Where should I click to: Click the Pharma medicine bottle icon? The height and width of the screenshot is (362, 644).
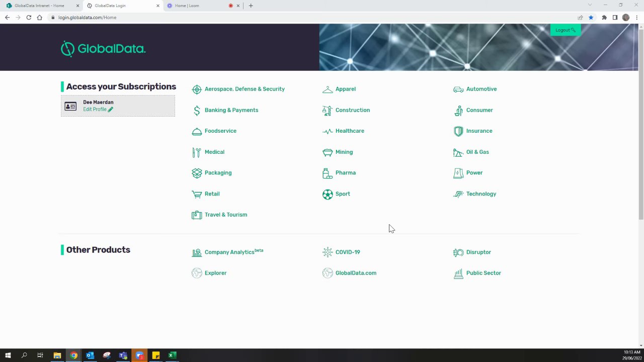coord(328,173)
